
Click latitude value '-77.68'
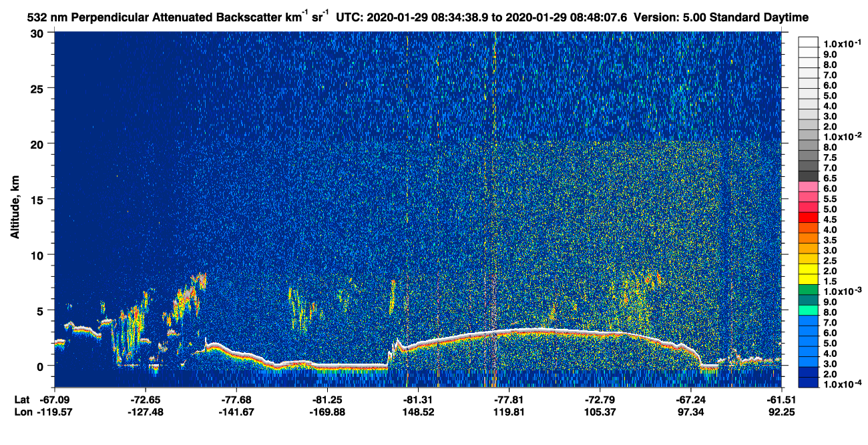point(236,399)
